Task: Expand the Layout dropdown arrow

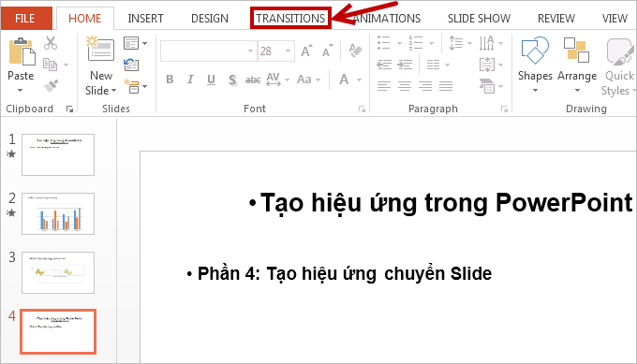Action: tap(144, 43)
